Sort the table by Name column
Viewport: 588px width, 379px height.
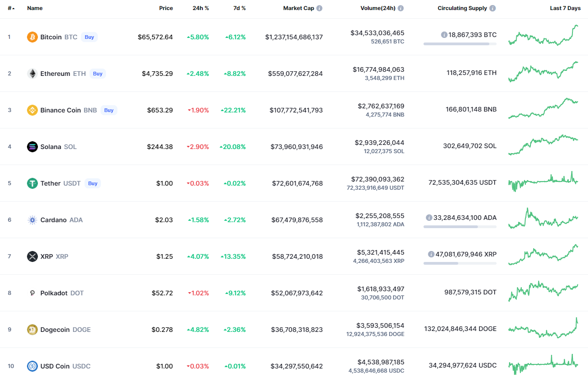35,8
